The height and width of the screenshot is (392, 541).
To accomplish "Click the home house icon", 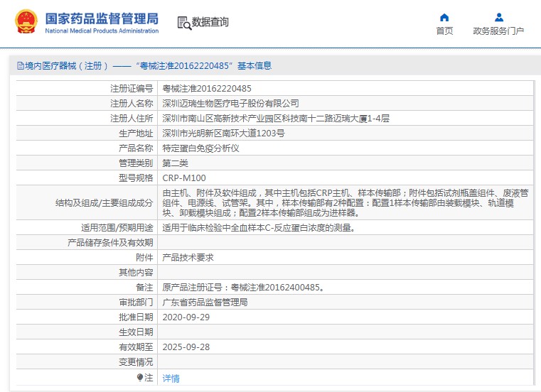I will [444, 17].
